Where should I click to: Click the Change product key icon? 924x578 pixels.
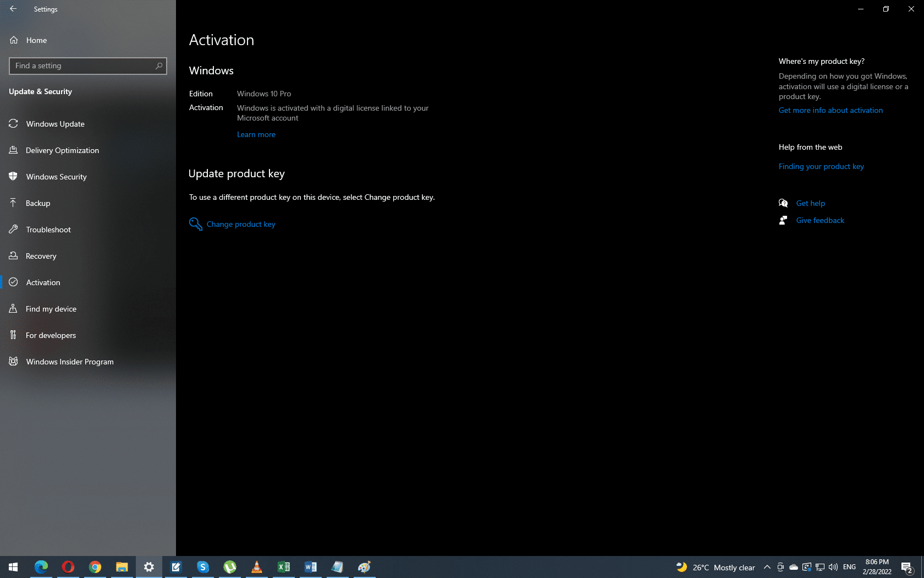[195, 224]
